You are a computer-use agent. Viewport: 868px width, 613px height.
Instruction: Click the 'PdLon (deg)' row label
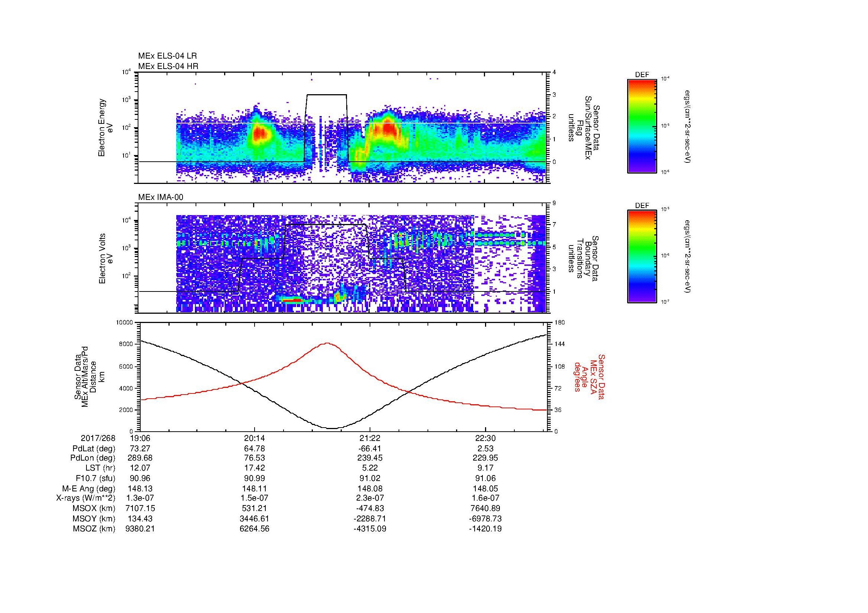pos(93,458)
